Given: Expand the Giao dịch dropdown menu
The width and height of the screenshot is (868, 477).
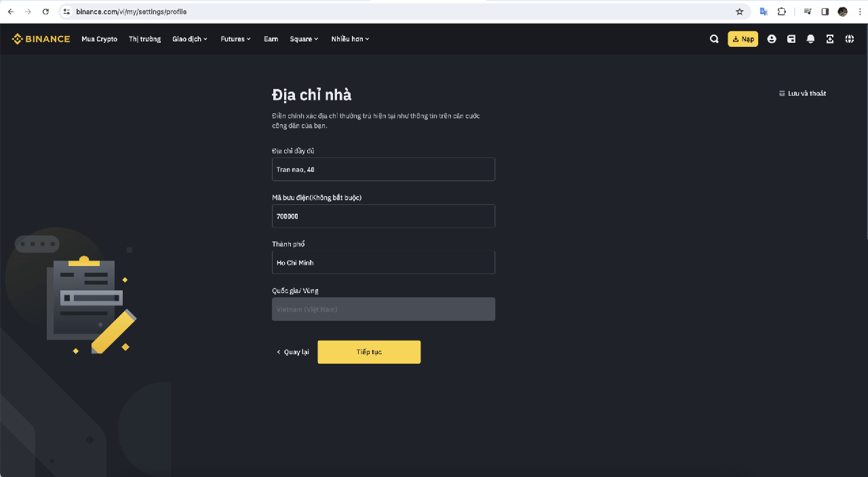Looking at the screenshot, I should 190,39.
